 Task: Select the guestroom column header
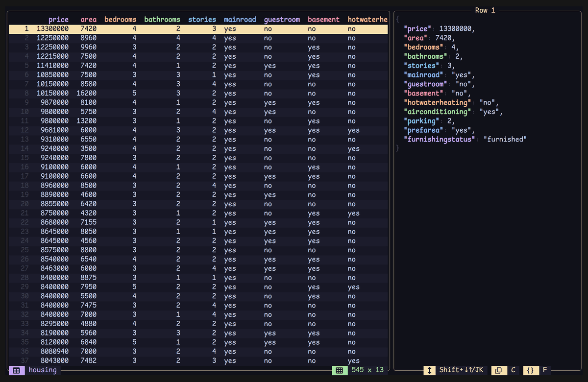pyautogui.click(x=282, y=20)
